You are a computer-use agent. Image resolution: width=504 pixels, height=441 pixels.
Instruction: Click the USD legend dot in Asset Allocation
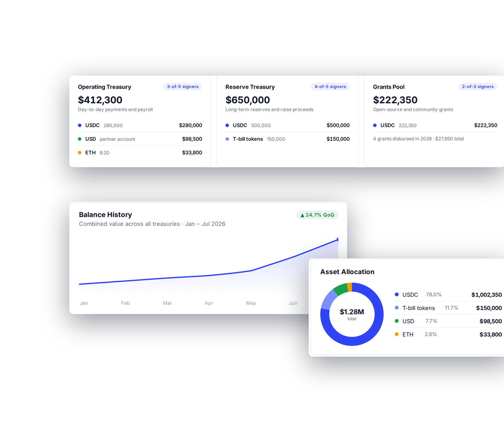[x=397, y=321]
